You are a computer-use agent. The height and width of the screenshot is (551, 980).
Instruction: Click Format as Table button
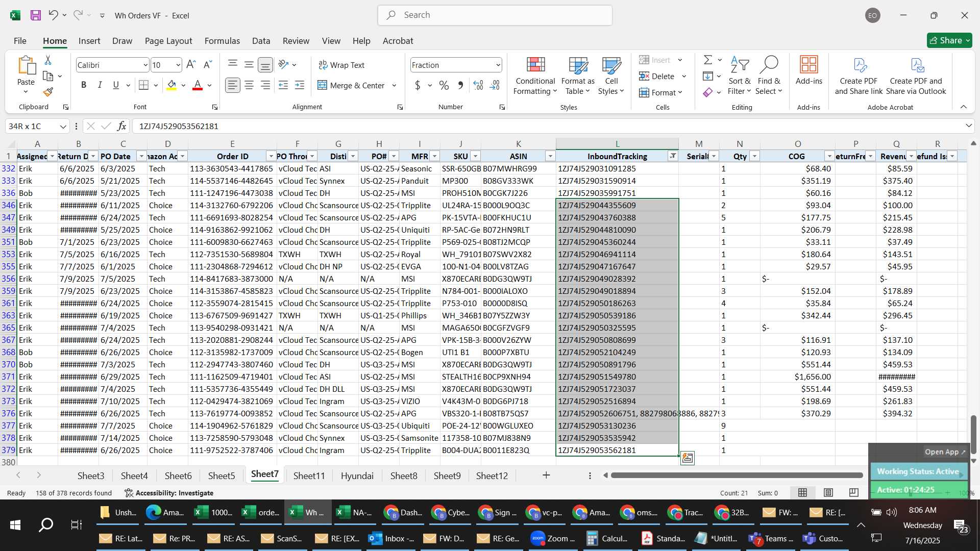pyautogui.click(x=578, y=76)
